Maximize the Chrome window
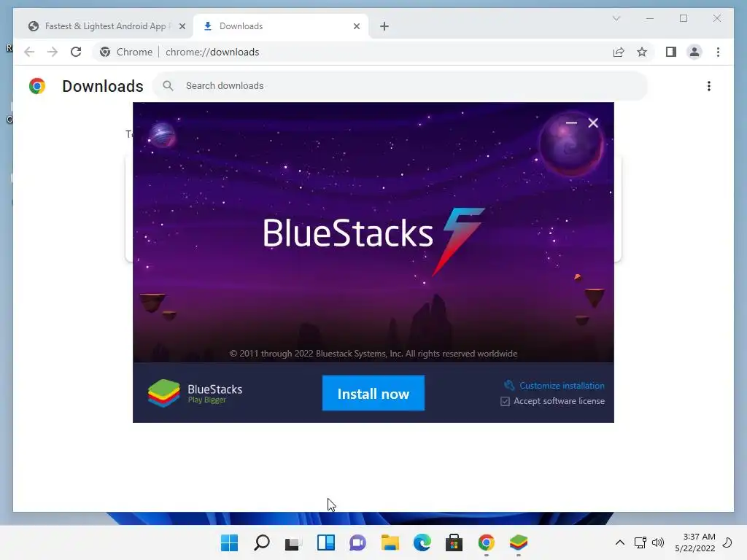747x560 pixels. [x=684, y=18]
